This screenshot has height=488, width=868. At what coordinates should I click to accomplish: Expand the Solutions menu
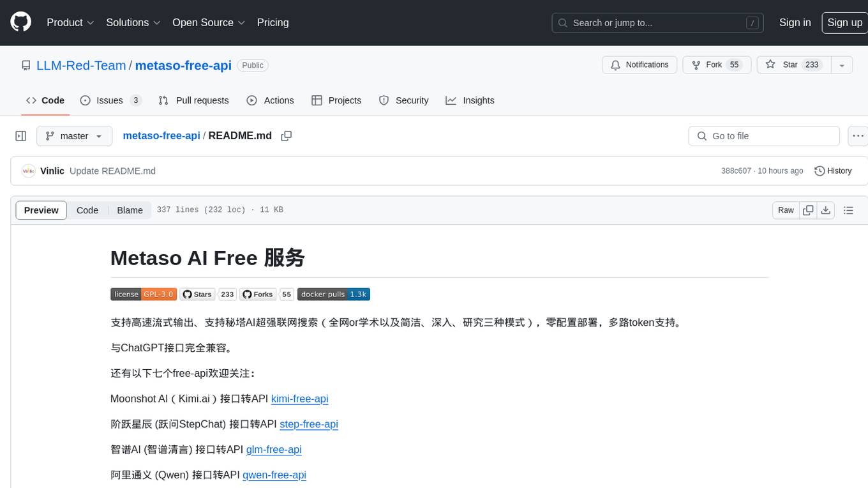tap(132, 22)
